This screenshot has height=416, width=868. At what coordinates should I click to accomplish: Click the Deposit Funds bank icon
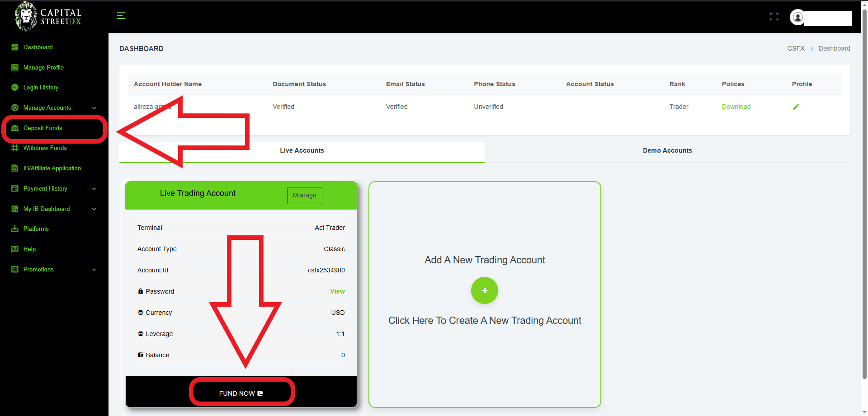pyautogui.click(x=15, y=128)
